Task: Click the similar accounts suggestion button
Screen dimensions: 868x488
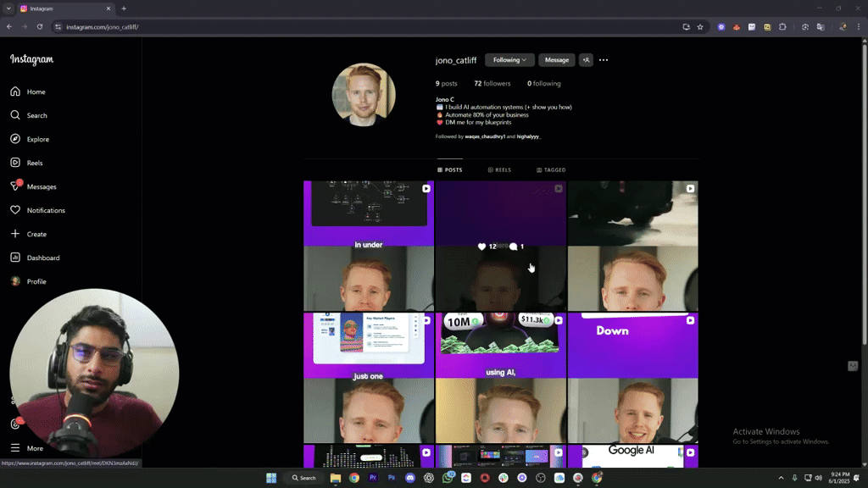Action: (x=586, y=60)
